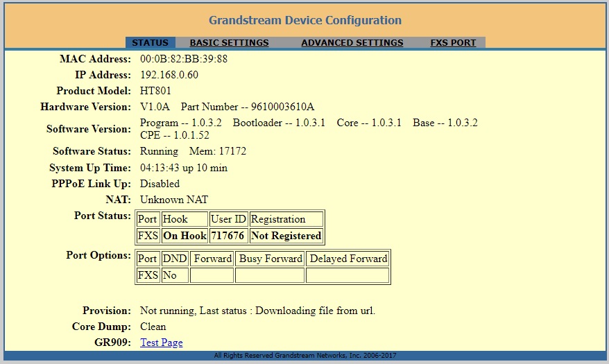The image size is (609, 364).
Task: Click the Hook header cell in Port Status
Action: (185, 219)
